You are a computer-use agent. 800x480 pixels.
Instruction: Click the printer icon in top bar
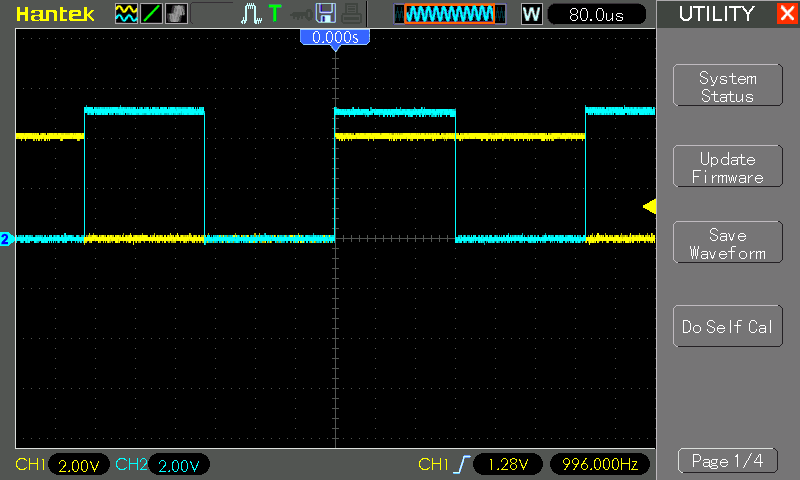[350, 14]
